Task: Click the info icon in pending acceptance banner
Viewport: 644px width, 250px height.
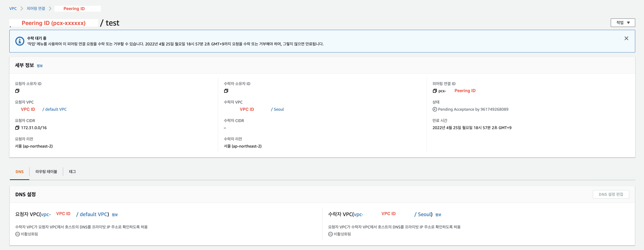Action: click(20, 41)
